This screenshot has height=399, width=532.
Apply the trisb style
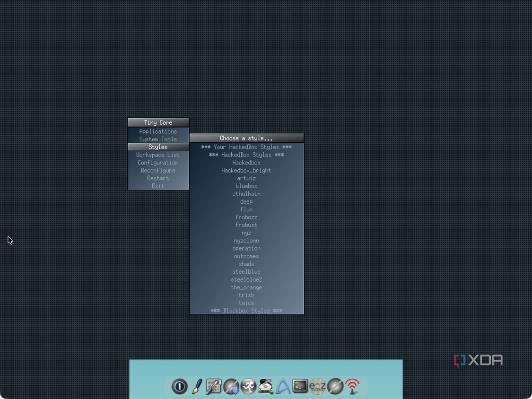point(247,295)
